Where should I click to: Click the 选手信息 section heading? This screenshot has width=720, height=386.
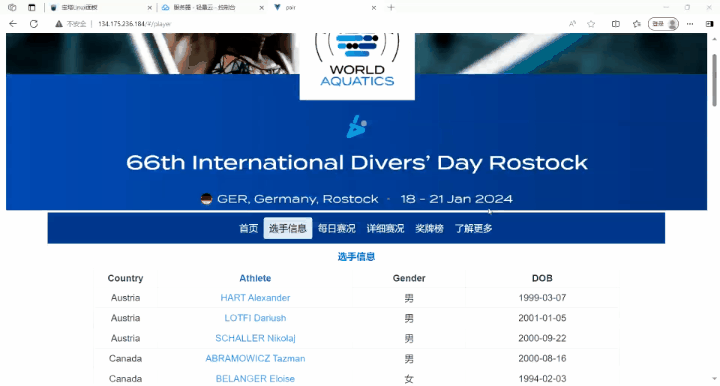[x=356, y=257]
